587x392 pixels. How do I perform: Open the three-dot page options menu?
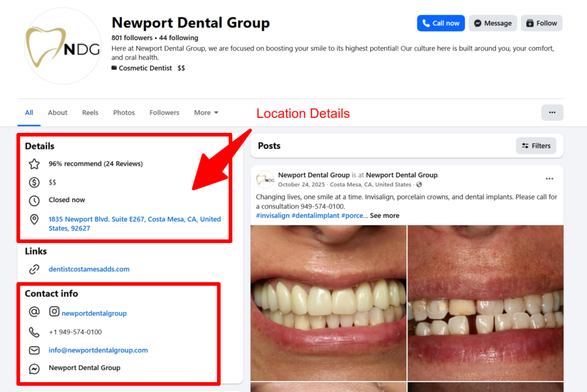pyautogui.click(x=552, y=113)
